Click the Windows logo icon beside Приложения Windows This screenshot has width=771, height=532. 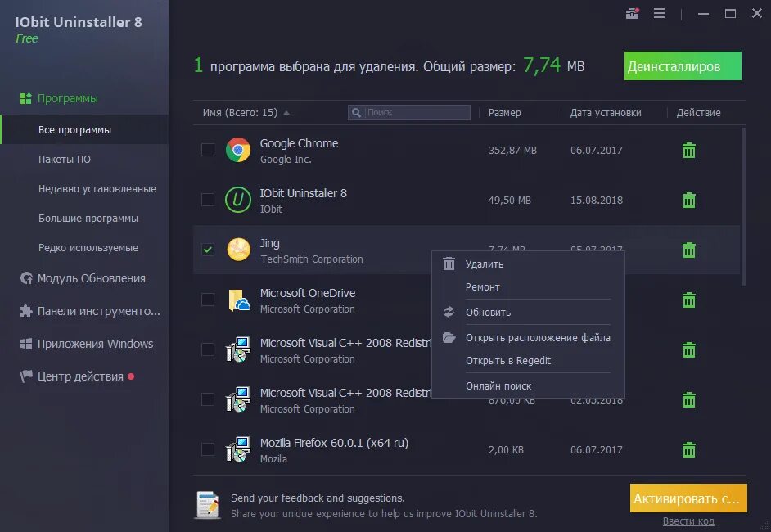26,344
